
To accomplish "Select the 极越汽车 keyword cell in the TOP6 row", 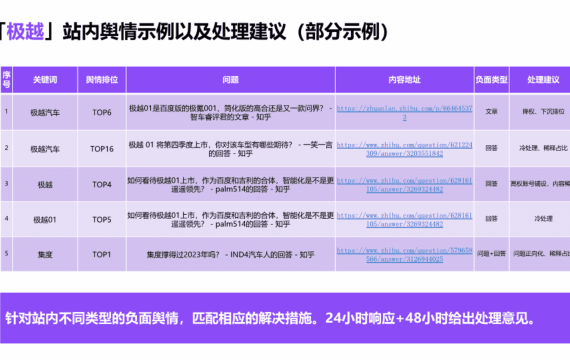I will click(45, 112).
